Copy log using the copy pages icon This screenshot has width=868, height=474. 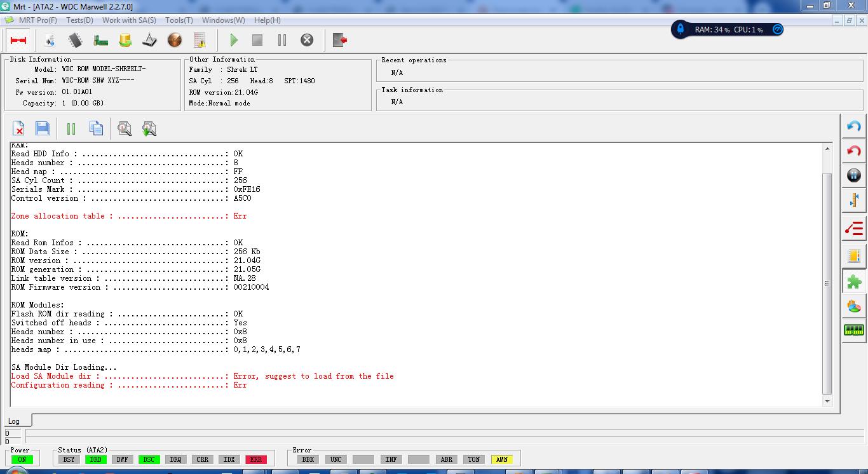pos(96,129)
